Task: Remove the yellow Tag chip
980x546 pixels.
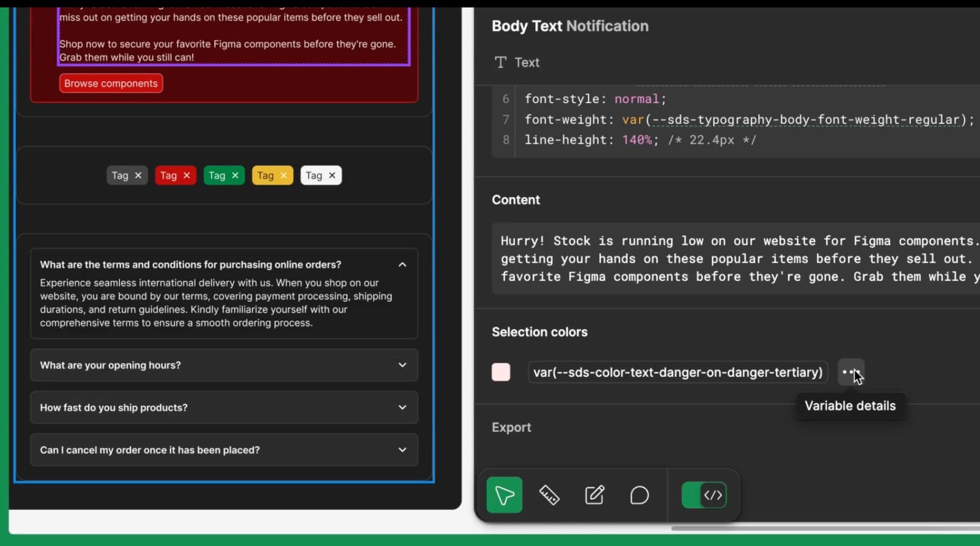Action: pos(283,175)
